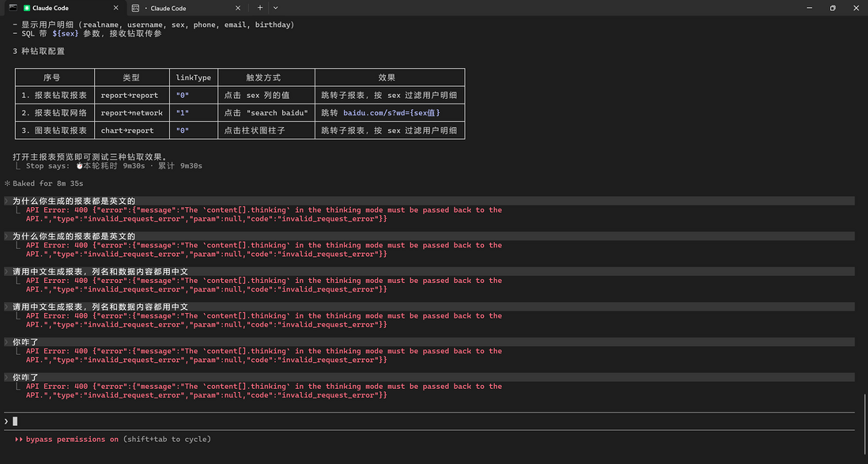The width and height of the screenshot is (868, 464).
Task: Click the last "你咋了" user message
Action: tap(25, 378)
